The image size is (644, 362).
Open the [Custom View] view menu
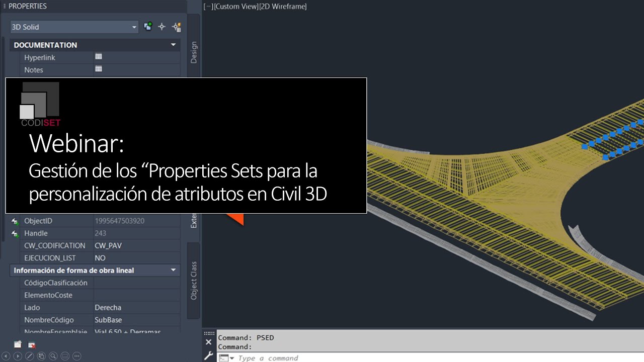tap(235, 7)
